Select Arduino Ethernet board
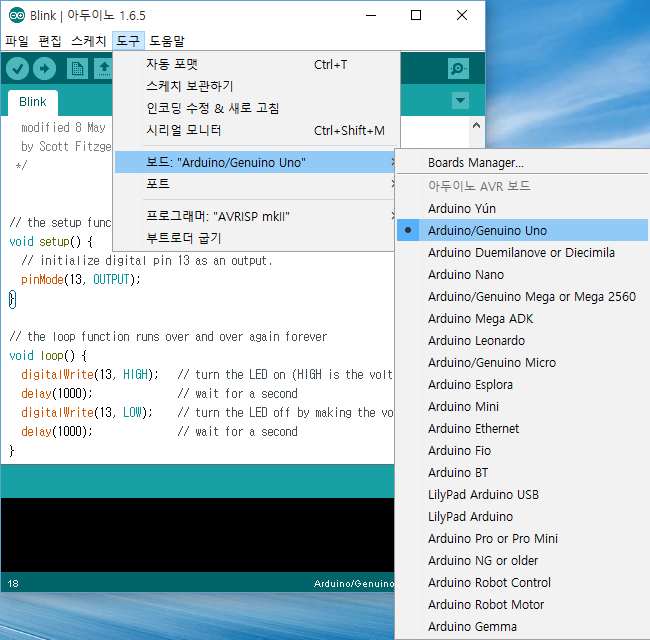Image resolution: width=650 pixels, height=640 pixels. click(x=522, y=428)
